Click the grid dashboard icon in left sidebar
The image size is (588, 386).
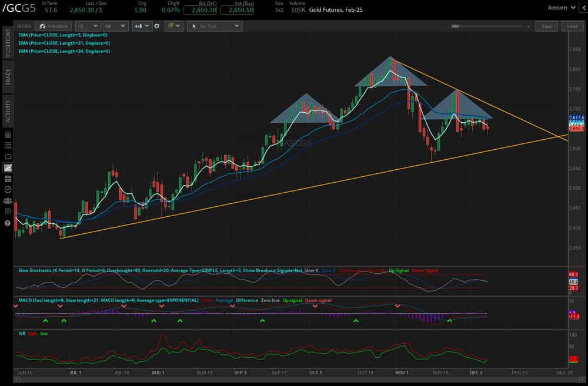pyautogui.click(x=7, y=179)
